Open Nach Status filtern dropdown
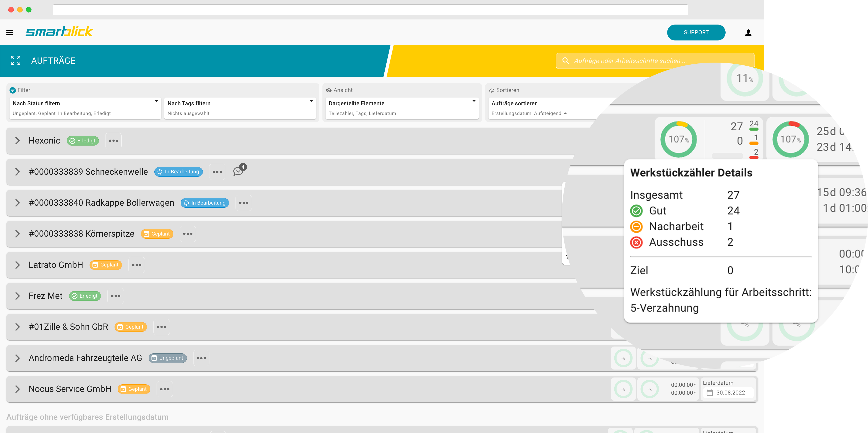 tap(85, 108)
